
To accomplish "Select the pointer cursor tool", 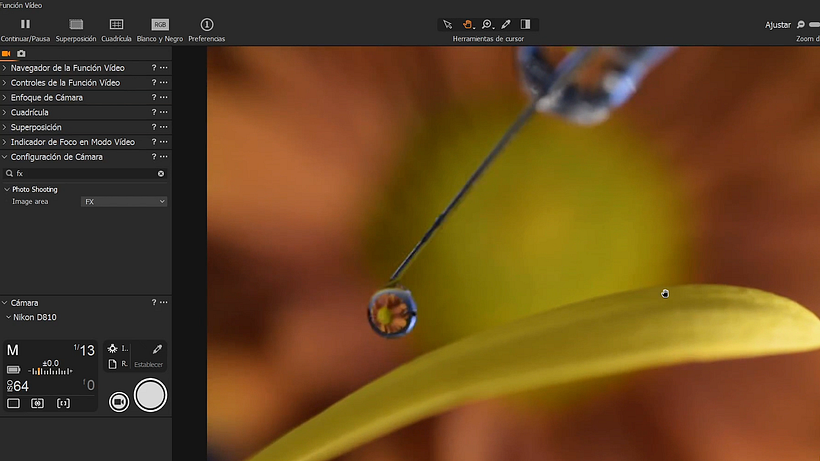I will coord(448,24).
